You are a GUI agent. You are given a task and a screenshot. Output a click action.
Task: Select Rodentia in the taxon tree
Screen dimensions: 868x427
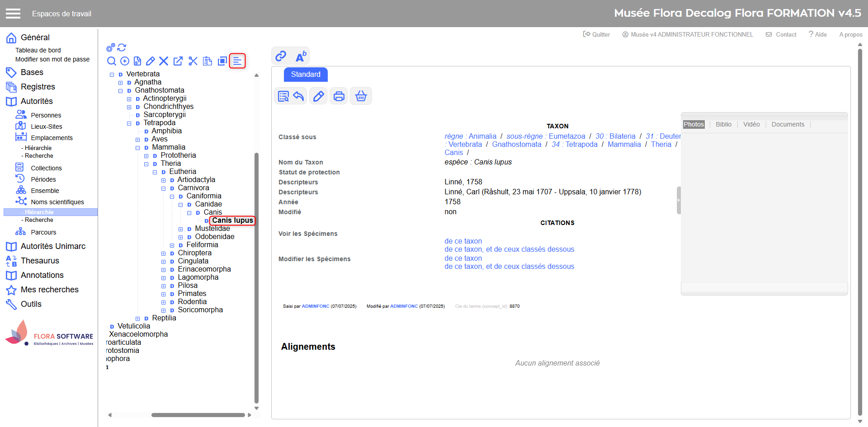click(192, 302)
